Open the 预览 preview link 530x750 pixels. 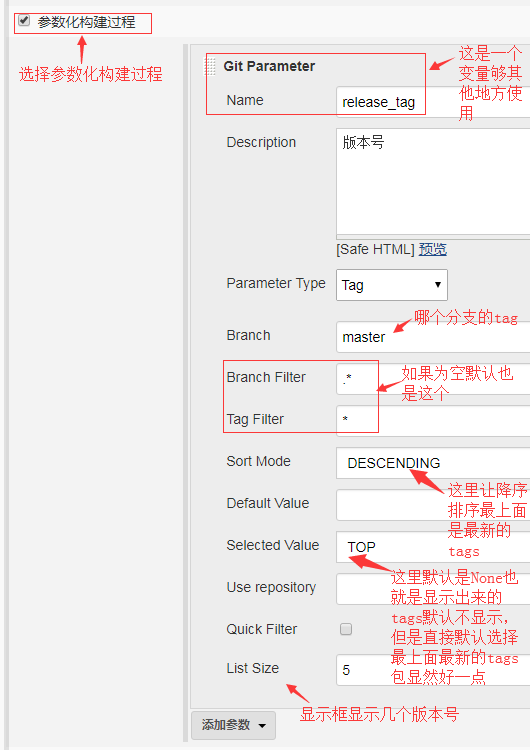pos(432,249)
